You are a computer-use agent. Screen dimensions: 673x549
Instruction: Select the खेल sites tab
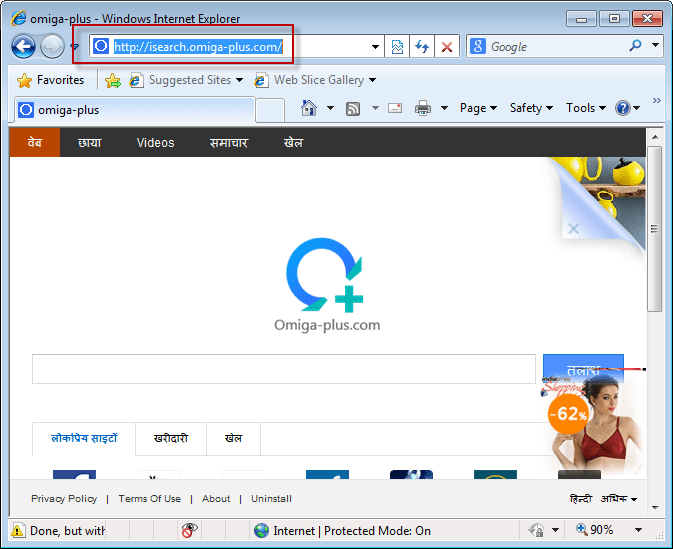(233, 438)
